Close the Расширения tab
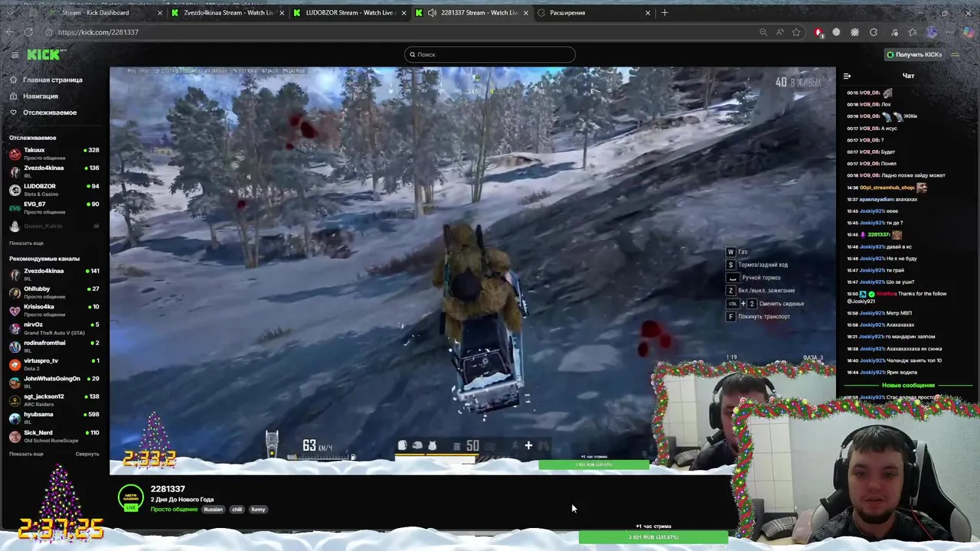This screenshot has width=980, height=551. coord(648,13)
